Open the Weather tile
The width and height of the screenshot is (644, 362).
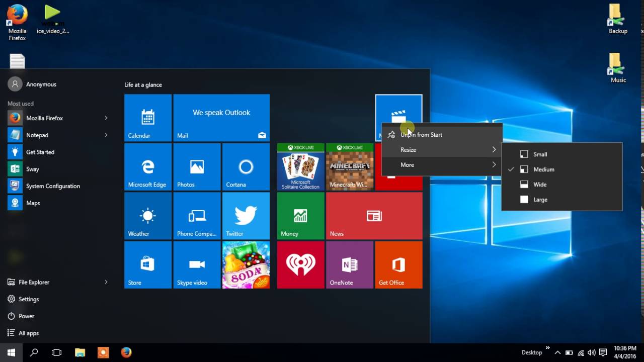click(x=148, y=216)
